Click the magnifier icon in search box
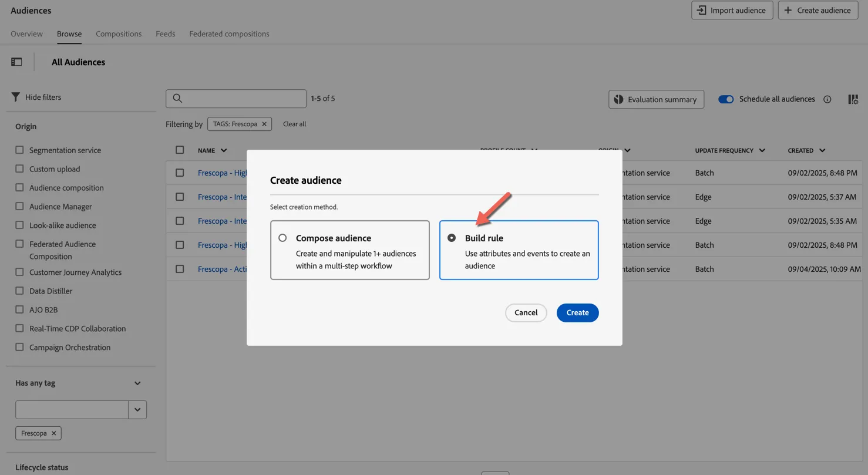The image size is (868, 475). pos(177,98)
